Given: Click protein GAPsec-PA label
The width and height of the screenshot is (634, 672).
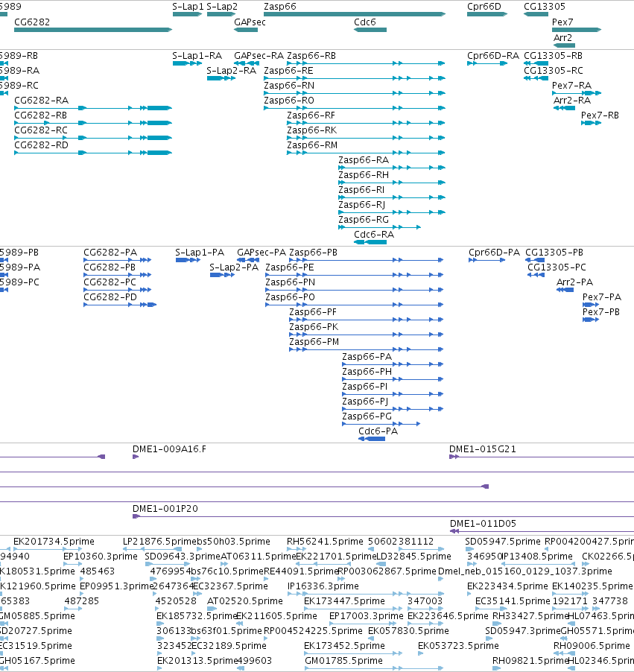Looking at the screenshot, I should 261,253.
